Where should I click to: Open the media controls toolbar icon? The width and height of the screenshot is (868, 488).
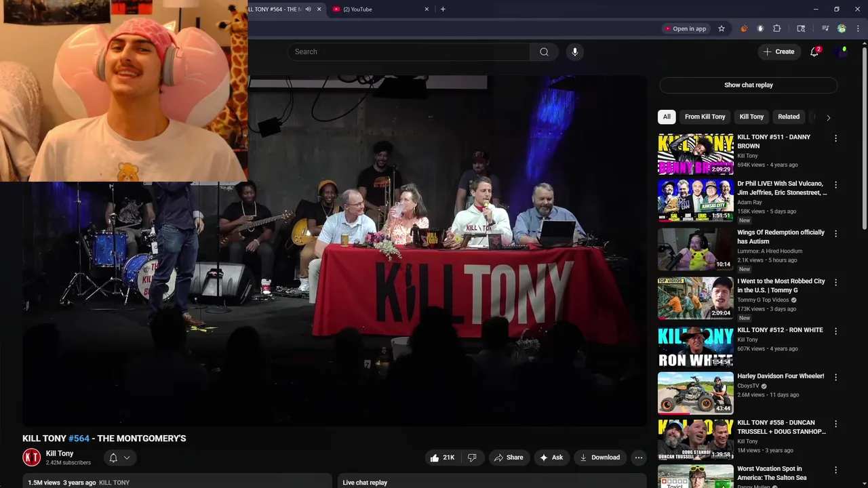coord(825,28)
